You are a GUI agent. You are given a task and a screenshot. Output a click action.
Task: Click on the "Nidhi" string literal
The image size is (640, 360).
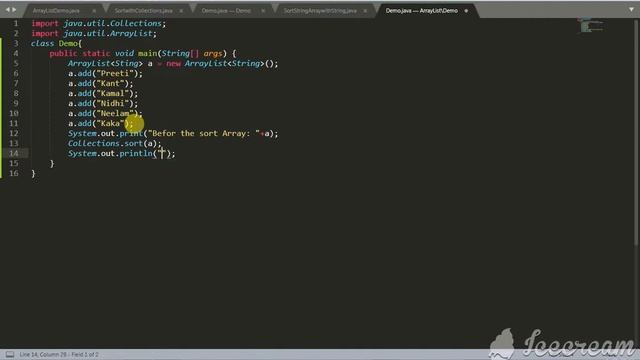(112, 103)
